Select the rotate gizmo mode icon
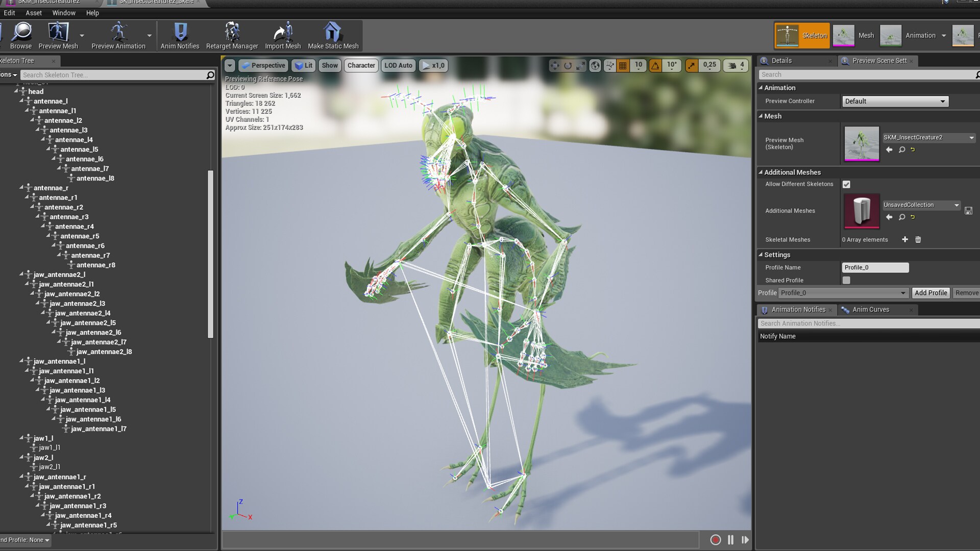980x551 pixels. (x=568, y=65)
